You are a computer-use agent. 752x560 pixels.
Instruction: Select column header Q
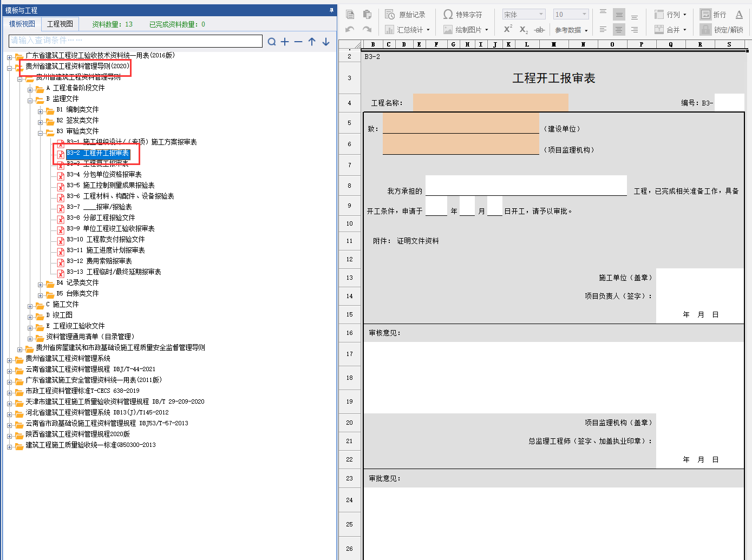(671, 44)
